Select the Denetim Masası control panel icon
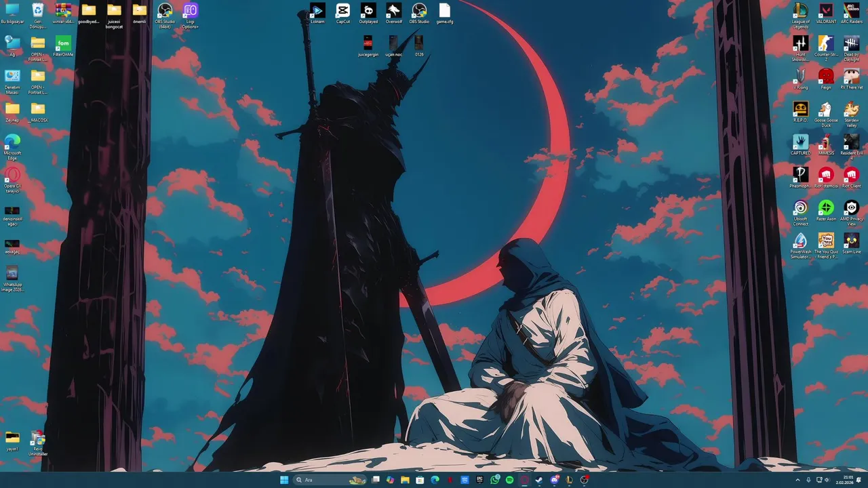This screenshot has height=488, width=868. tap(12, 81)
